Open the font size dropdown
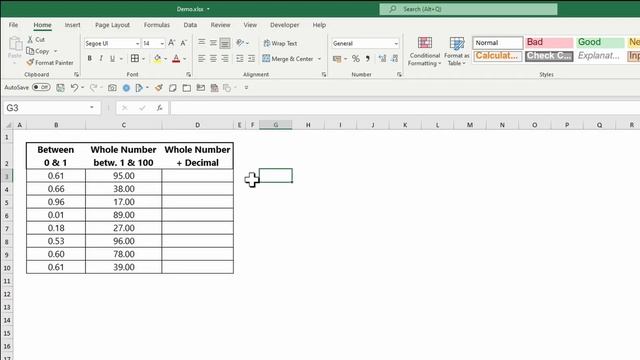640x360 pixels. tap(162, 43)
